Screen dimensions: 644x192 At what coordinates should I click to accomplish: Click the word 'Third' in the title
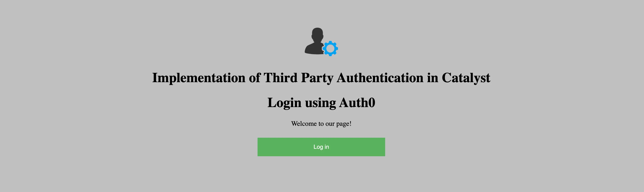281,77
